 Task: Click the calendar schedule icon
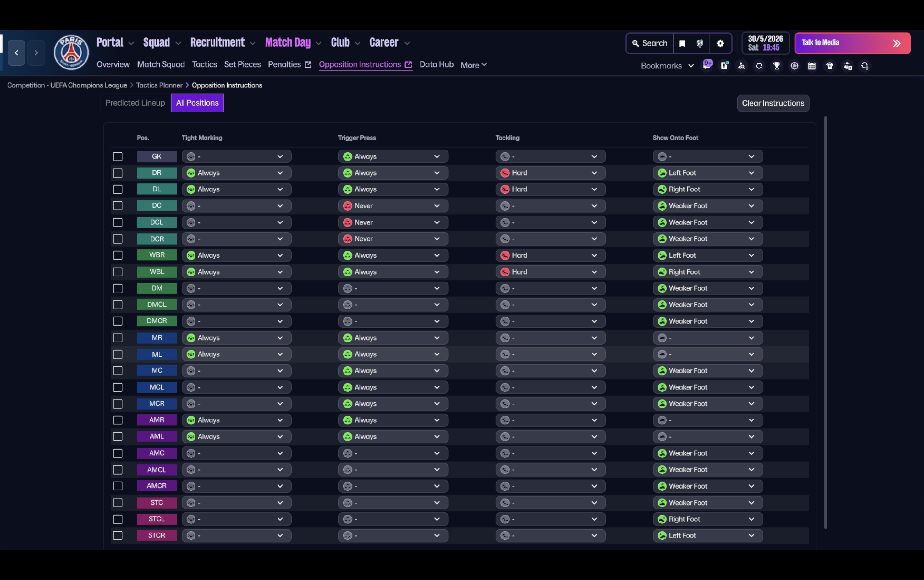[811, 66]
